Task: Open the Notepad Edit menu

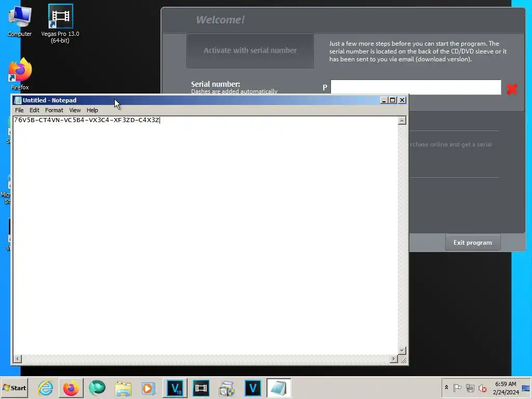Action: [34, 110]
